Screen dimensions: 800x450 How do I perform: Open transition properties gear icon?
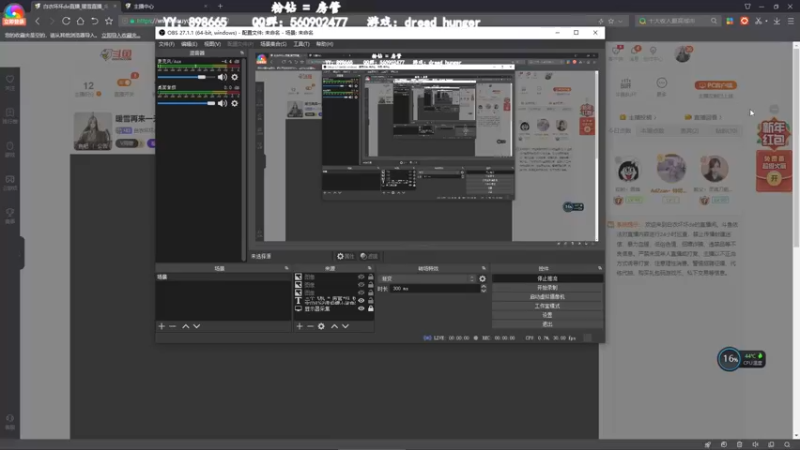coord(482,279)
